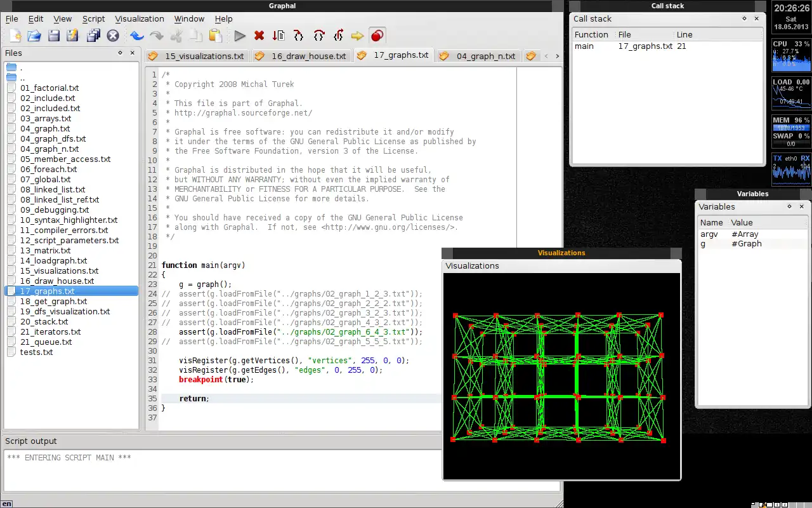Screen dimensions: 812x508
Task: Click the Undo blue arrow icon
Action: tap(136, 36)
